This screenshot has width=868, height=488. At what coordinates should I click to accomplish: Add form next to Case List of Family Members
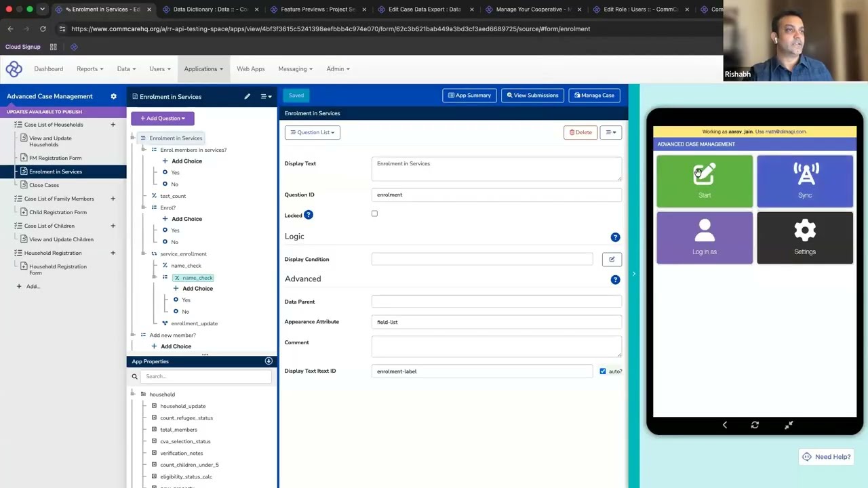[x=113, y=199]
